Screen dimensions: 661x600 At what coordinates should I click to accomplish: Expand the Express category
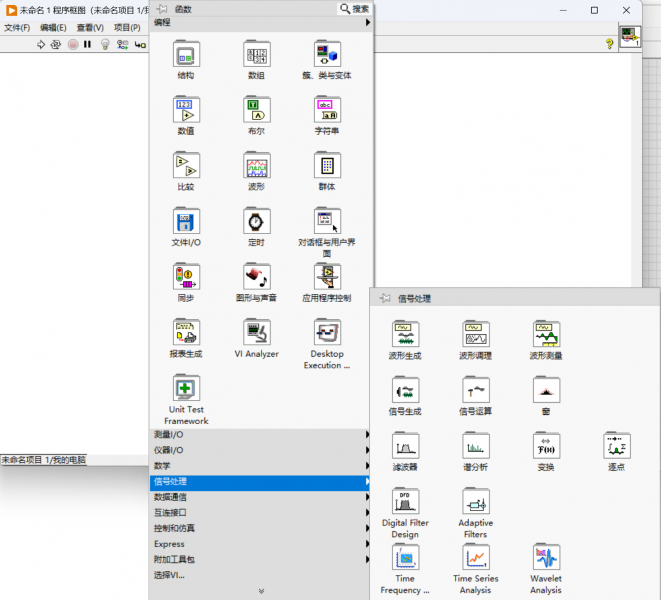click(x=260, y=543)
